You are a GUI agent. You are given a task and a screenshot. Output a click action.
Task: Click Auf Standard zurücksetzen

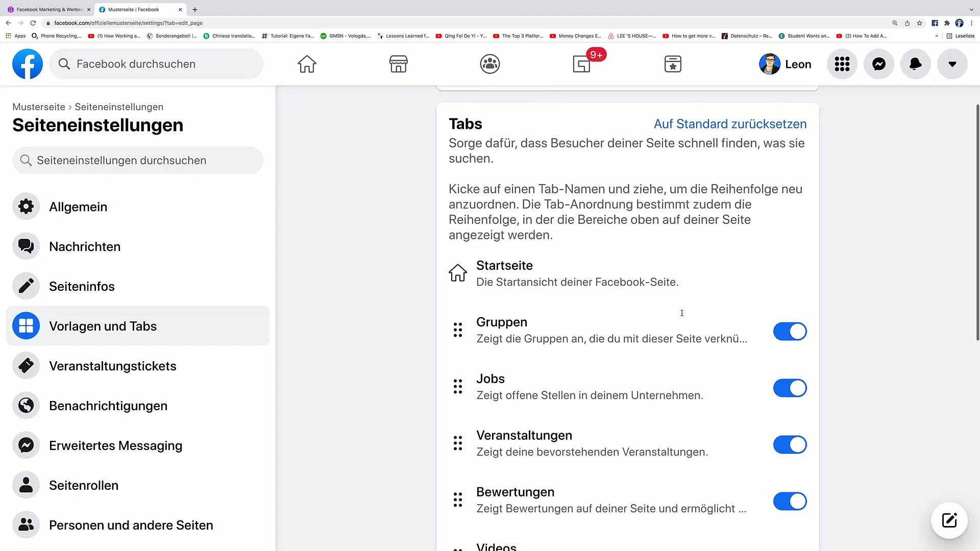[x=730, y=124]
